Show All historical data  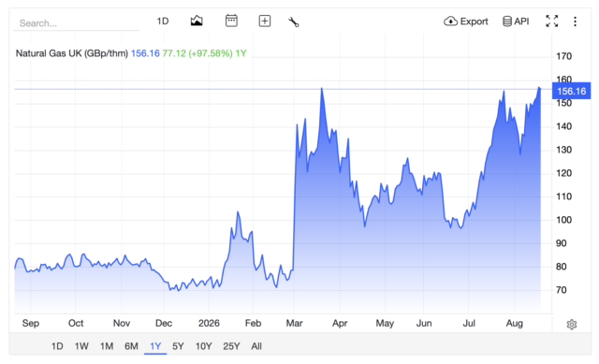tap(256, 346)
